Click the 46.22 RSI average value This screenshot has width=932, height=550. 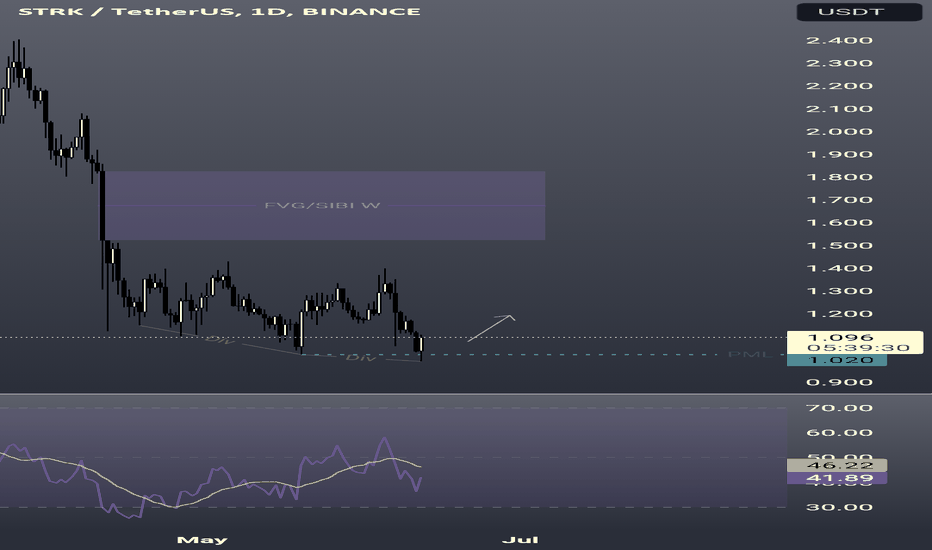pyautogui.click(x=837, y=465)
